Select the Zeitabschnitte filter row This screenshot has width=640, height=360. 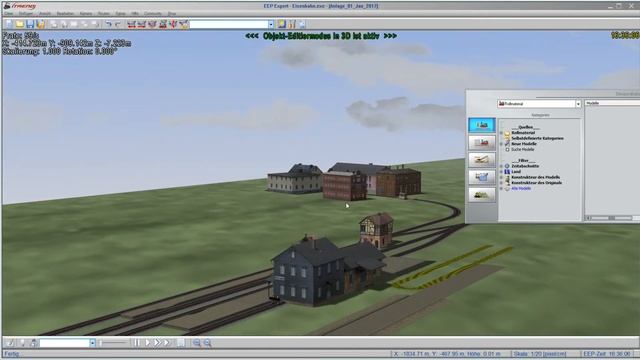point(525,166)
